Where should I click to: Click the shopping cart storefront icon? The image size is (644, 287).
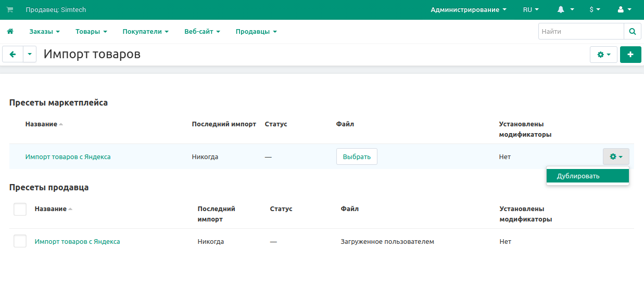tap(10, 10)
